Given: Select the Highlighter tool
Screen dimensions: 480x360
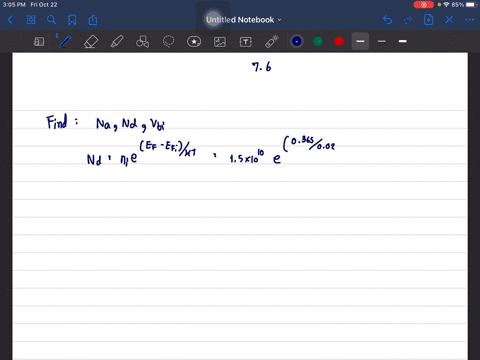Looking at the screenshot, I should pos(117,42).
